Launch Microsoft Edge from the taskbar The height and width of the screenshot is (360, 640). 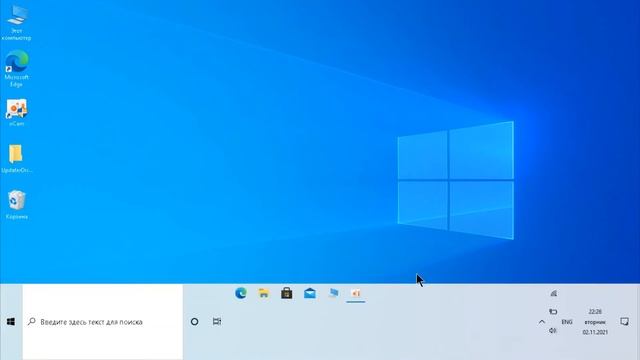(240, 293)
